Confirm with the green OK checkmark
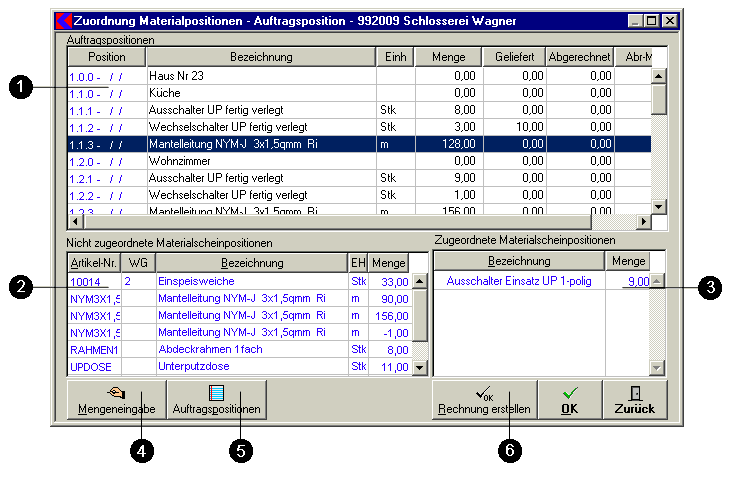 pos(568,400)
